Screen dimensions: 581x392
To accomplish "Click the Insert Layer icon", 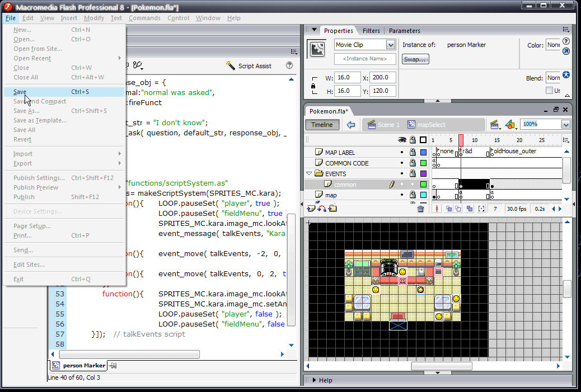I will [x=311, y=209].
